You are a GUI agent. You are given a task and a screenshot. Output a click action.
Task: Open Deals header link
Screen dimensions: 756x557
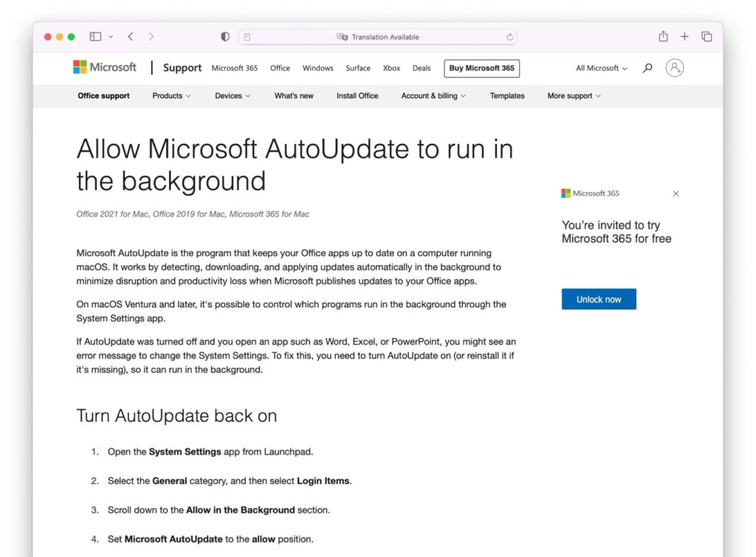coord(422,68)
